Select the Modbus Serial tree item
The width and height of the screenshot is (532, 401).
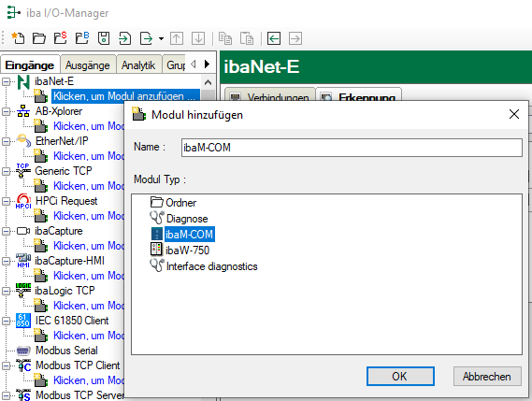[x=66, y=351]
